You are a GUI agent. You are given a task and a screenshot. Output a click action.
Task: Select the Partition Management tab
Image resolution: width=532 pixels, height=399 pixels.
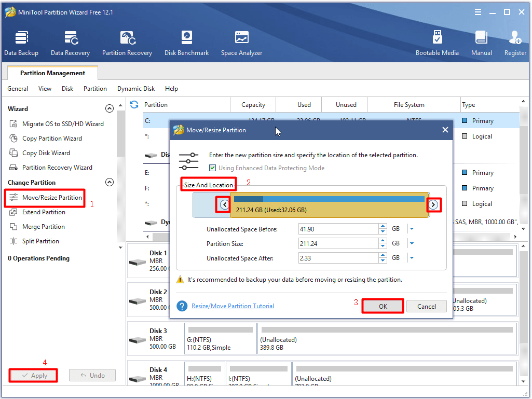52,73
